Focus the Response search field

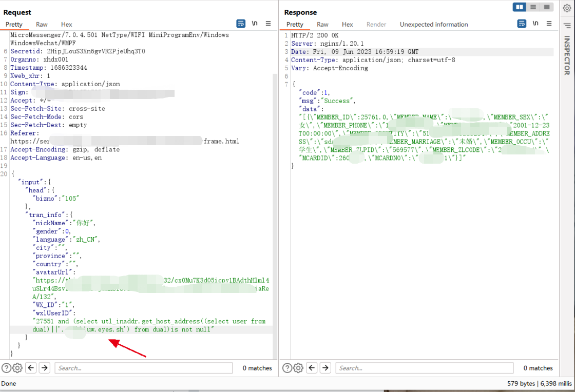(424, 368)
